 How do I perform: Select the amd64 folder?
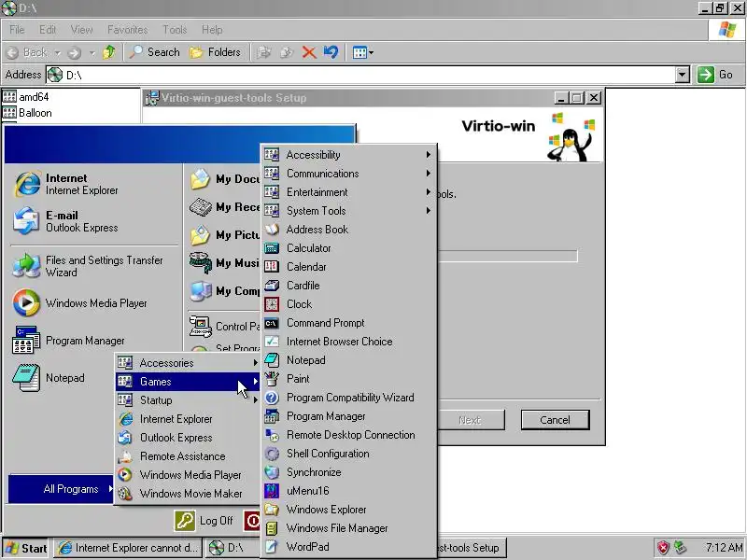(26, 97)
